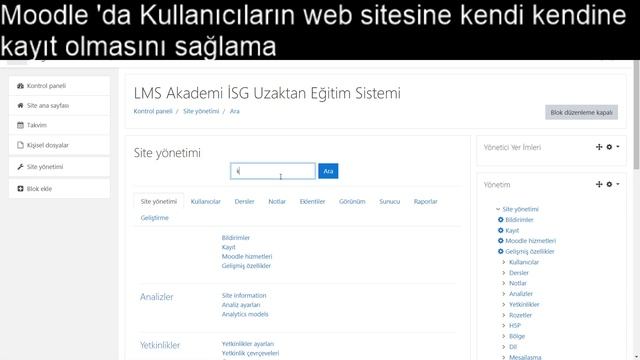Expand the Bölge tree node
Screen dimensions: 640x360
pyautogui.click(x=504, y=336)
